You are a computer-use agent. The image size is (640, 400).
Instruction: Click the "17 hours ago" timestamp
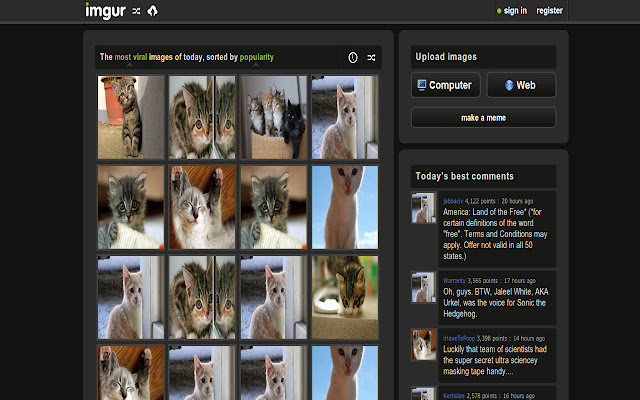tap(520, 281)
